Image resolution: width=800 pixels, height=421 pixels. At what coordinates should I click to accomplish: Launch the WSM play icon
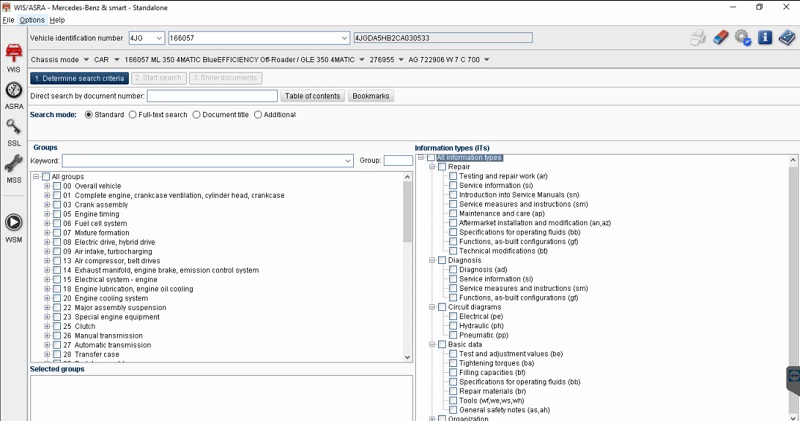pos(14,224)
